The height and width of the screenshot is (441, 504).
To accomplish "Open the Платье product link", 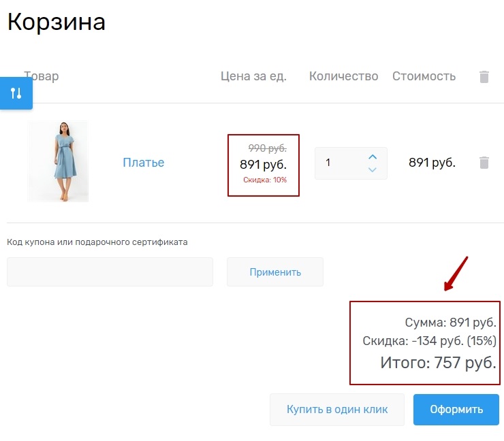I will [143, 163].
